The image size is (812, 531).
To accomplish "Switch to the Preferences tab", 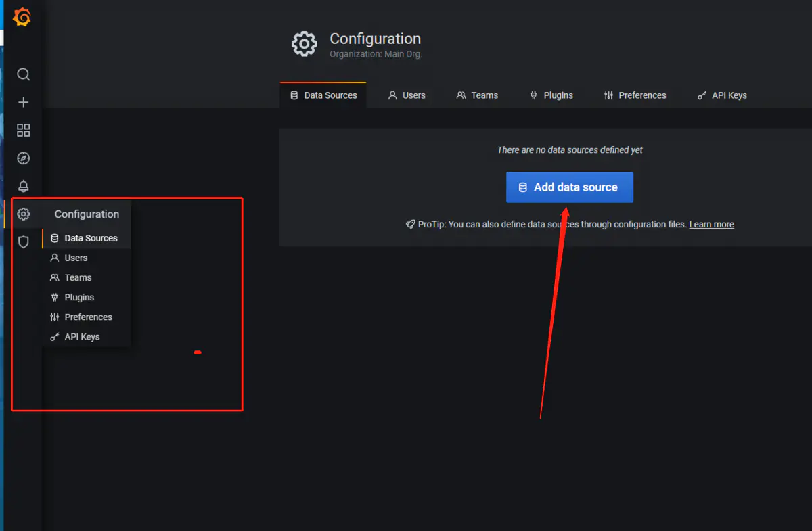I will 635,95.
